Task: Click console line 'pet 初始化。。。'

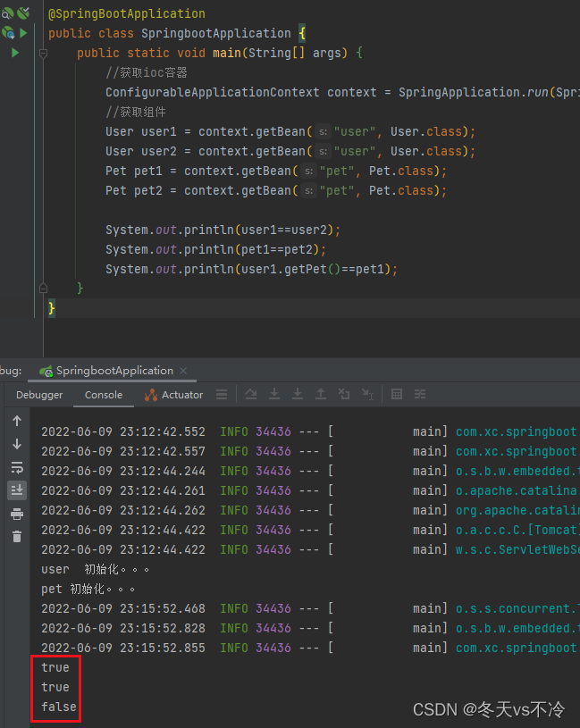Action: click(x=88, y=589)
